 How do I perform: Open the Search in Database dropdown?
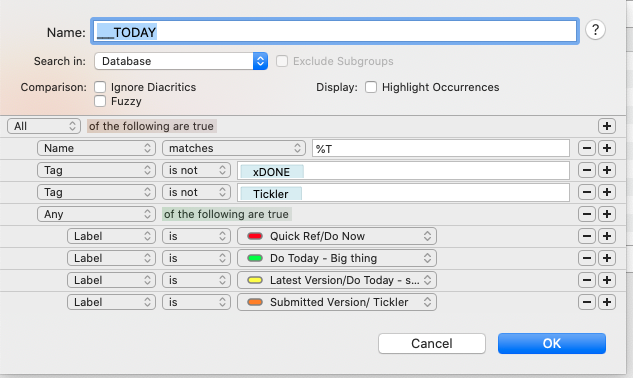coord(181,61)
